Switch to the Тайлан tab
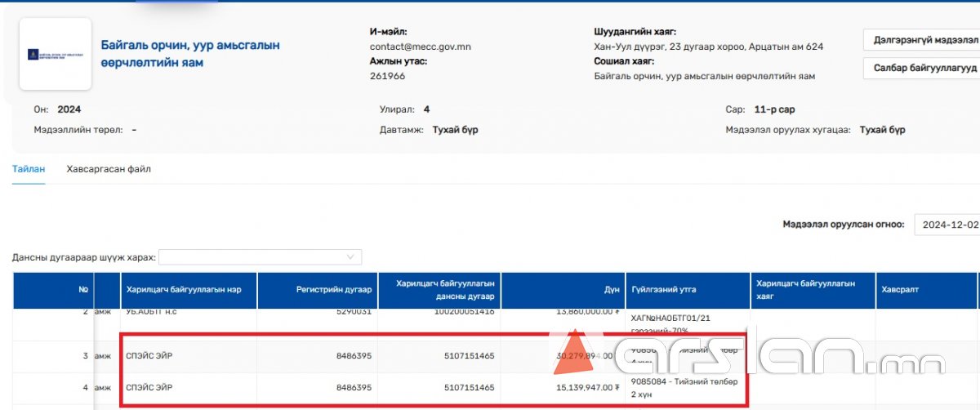 coord(29,169)
